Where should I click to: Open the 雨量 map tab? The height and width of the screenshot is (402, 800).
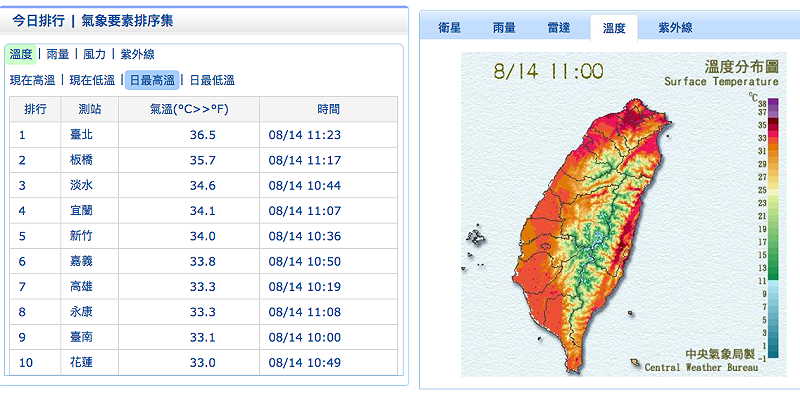click(505, 28)
